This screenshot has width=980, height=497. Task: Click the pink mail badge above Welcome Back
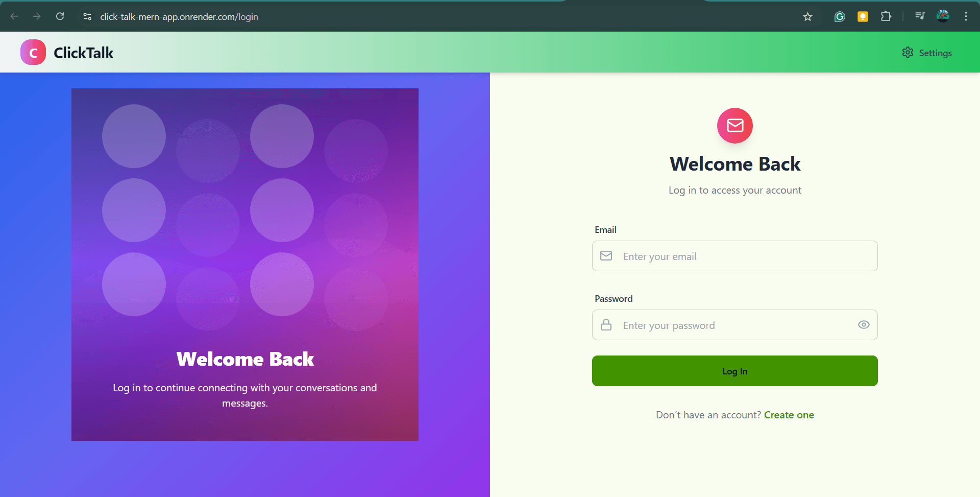(x=735, y=126)
